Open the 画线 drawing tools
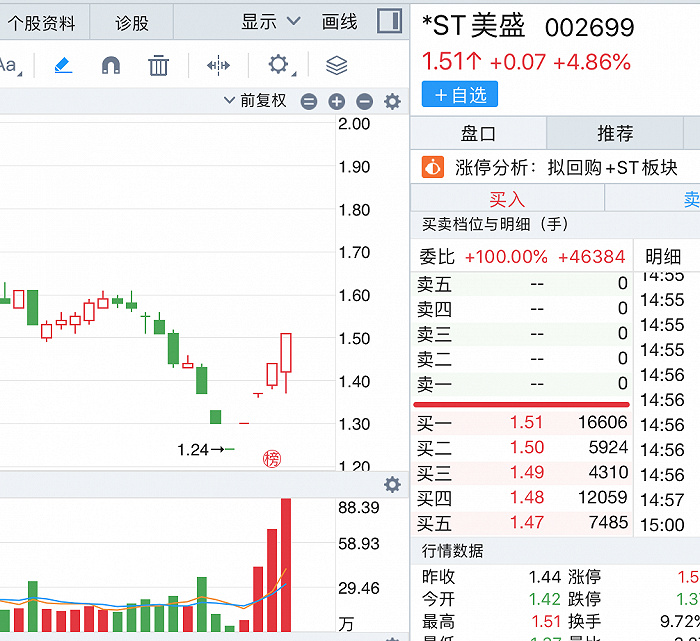The image size is (700, 641). coord(339,21)
